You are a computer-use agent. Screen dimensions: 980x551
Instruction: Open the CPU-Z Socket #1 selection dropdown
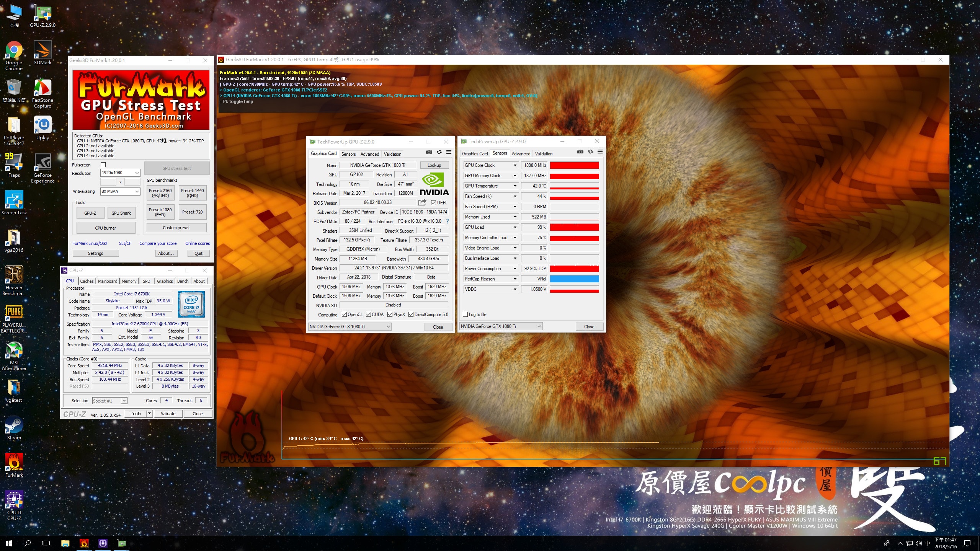click(x=109, y=401)
